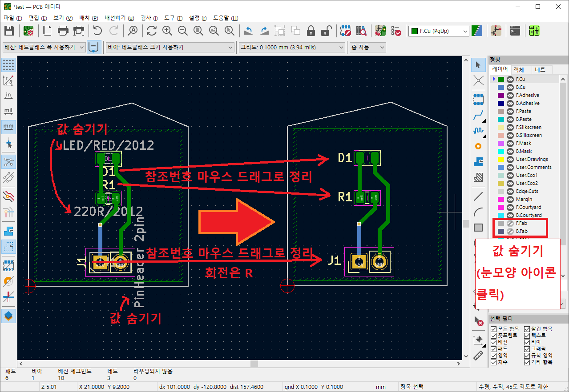Screen dimensions: 569x392
Task: Open the 그리드 grid size dropdown
Action: pos(292,47)
